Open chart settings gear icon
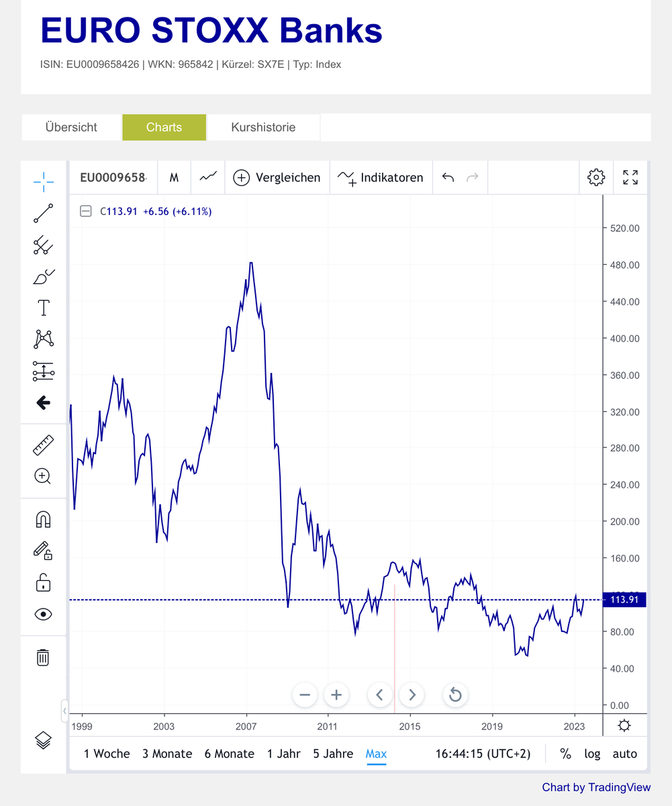The width and height of the screenshot is (672, 806). (595, 177)
